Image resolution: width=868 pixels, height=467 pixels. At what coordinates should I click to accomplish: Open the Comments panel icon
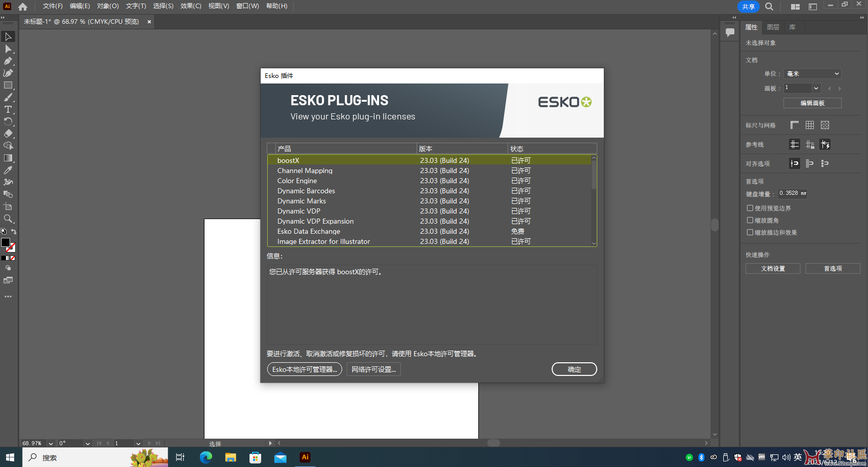tap(730, 32)
